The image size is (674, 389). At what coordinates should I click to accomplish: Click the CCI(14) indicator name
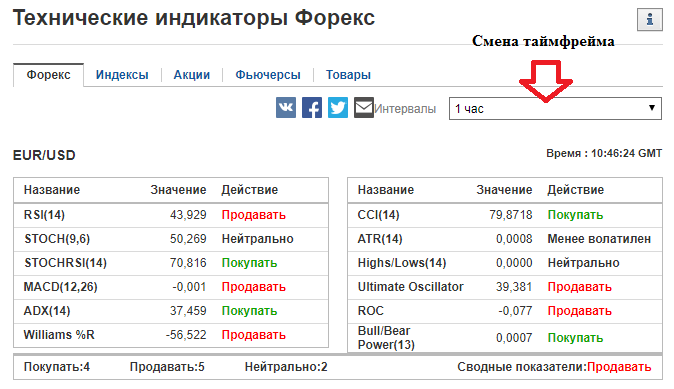tap(378, 214)
